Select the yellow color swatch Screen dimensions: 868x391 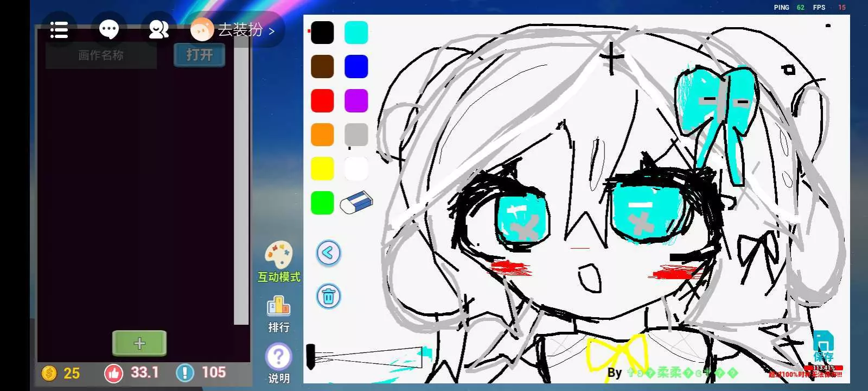point(322,169)
